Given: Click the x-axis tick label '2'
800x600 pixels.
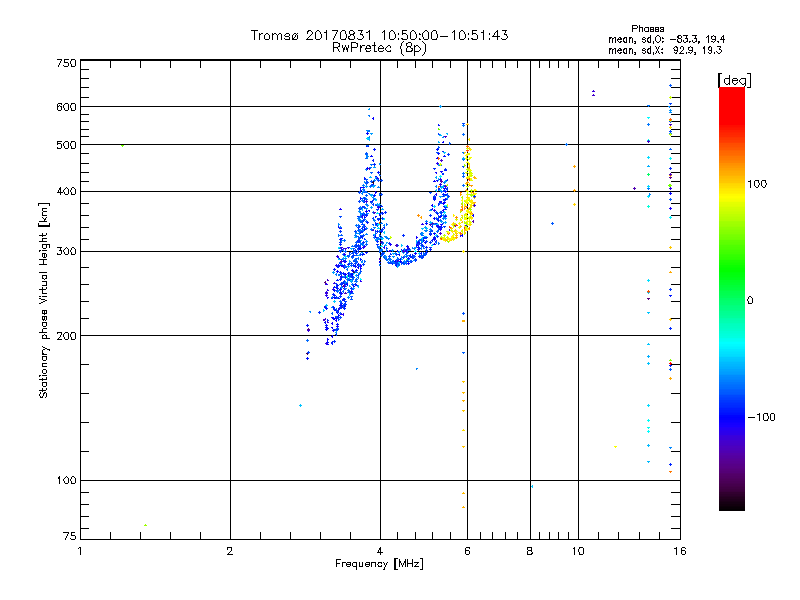Looking at the screenshot, I should [x=230, y=551].
